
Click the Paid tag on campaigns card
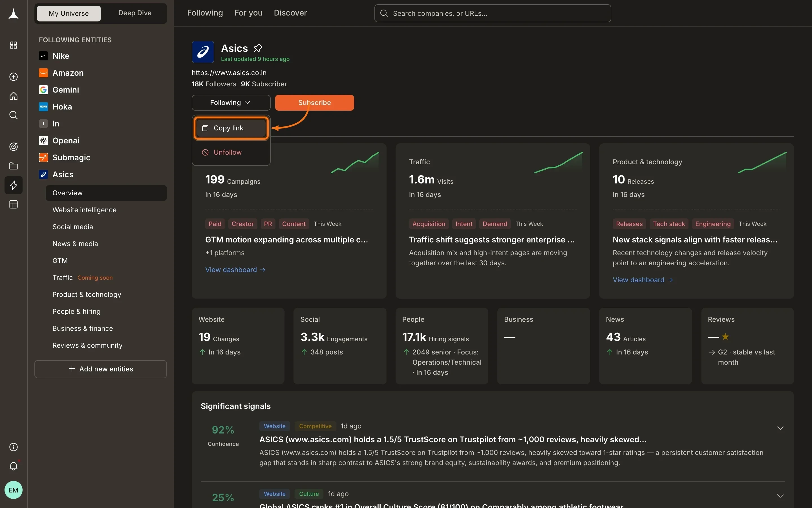click(215, 224)
